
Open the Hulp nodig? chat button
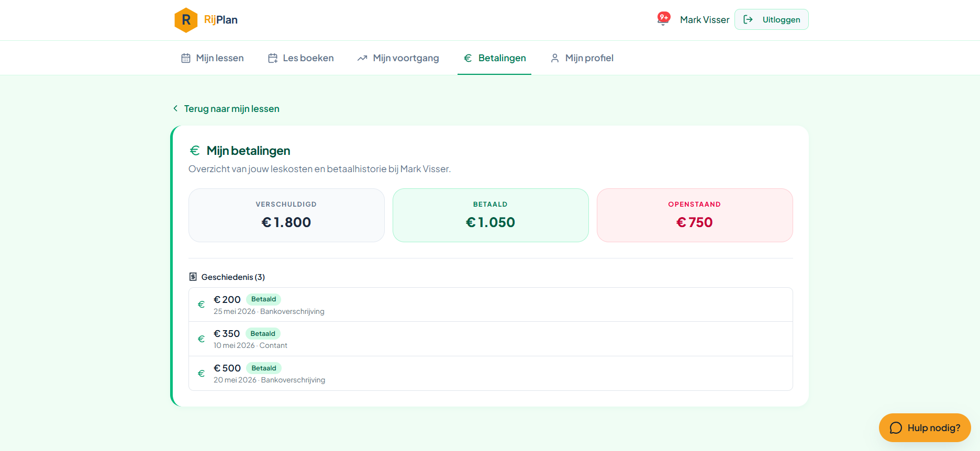point(925,428)
